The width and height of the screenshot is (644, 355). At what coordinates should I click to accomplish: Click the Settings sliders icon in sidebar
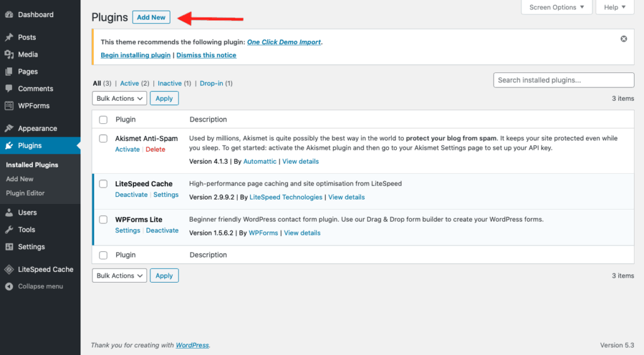click(x=9, y=247)
